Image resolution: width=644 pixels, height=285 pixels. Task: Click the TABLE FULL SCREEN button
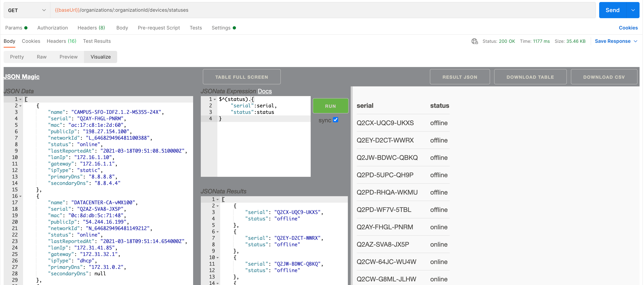click(x=242, y=77)
